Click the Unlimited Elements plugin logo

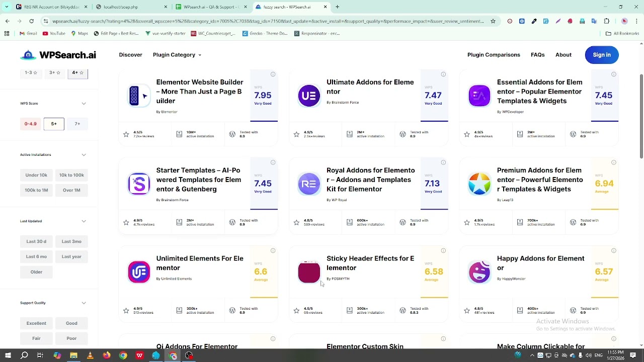click(x=139, y=272)
